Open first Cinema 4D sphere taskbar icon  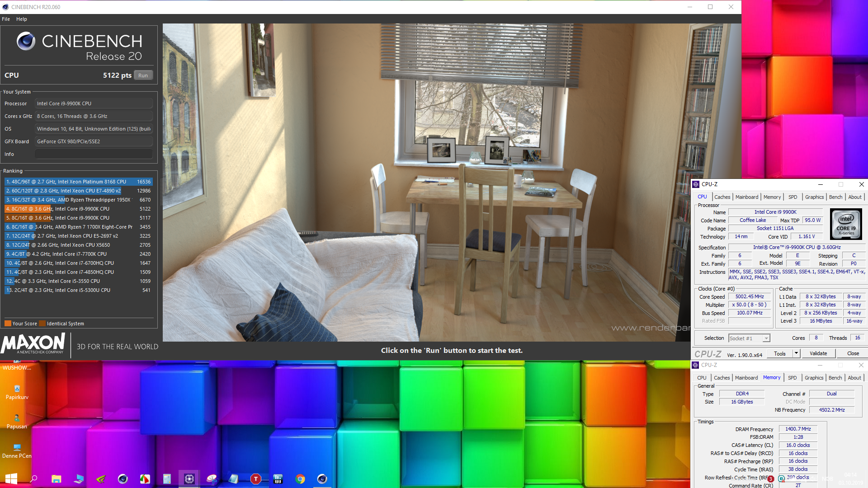123,479
